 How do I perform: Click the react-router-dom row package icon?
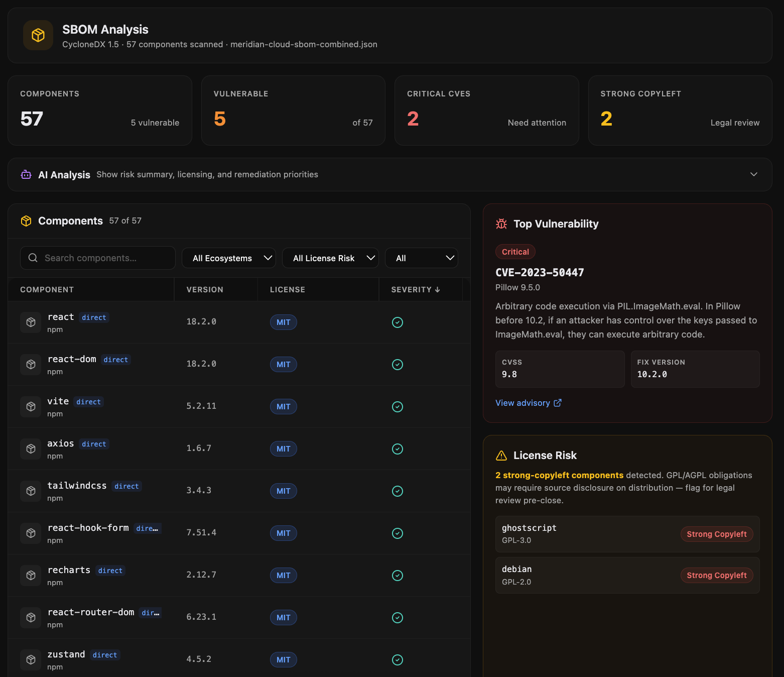click(x=31, y=618)
